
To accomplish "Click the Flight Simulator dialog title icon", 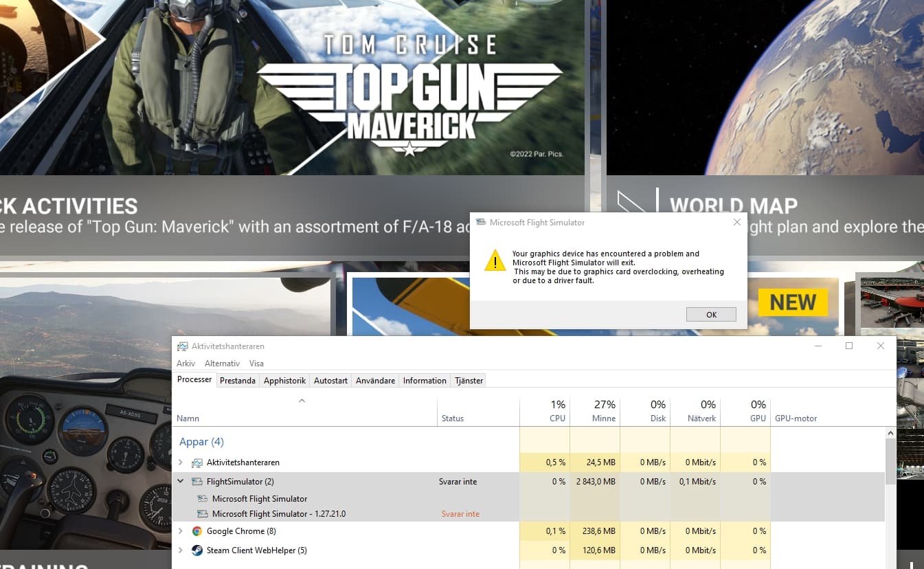I will pyautogui.click(x=480, y=223).
